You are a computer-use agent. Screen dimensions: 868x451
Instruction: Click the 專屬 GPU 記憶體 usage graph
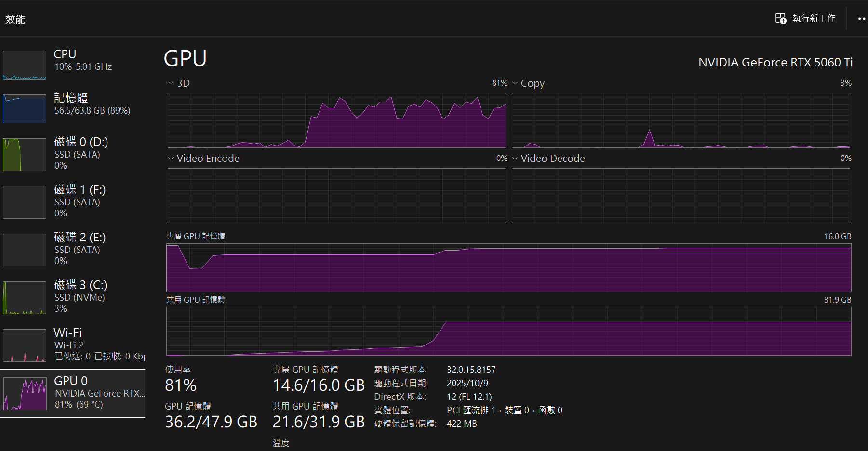pyautogui.click(x=508, y=268)
